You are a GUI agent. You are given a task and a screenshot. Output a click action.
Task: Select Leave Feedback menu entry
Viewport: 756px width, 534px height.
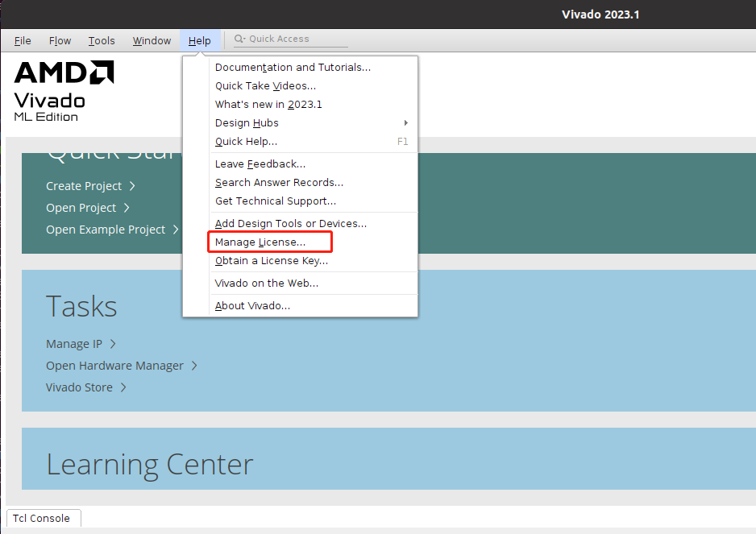[x=260, y=164]
